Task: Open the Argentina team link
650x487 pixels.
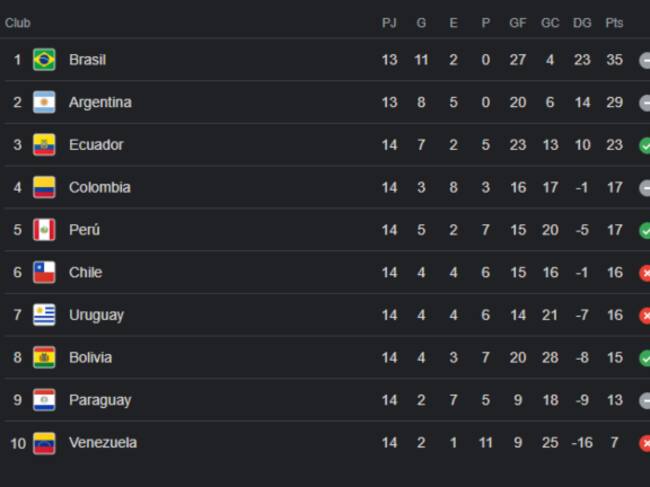Action: point(100,103)
